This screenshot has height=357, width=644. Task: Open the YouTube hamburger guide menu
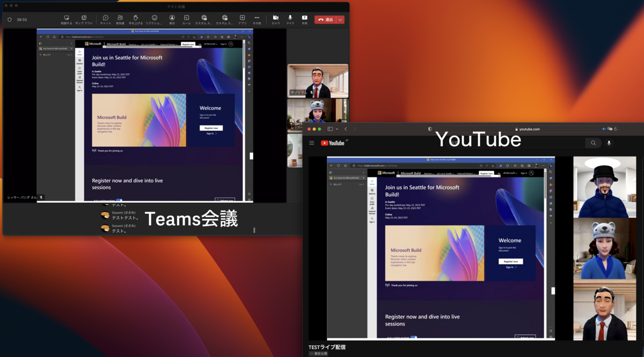point(311,143)
